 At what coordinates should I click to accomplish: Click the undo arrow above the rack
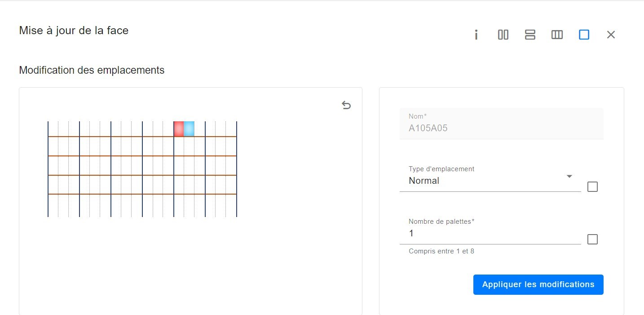[346, 105]
